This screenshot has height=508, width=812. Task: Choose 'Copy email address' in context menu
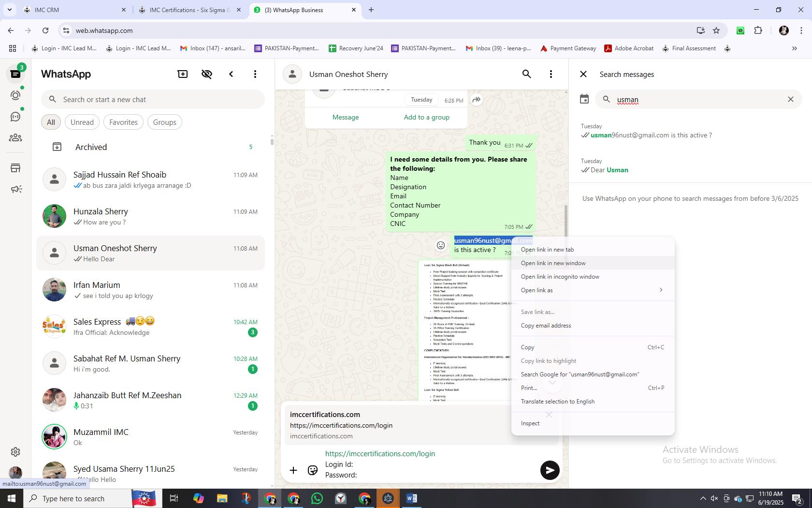tap(593, 326)
